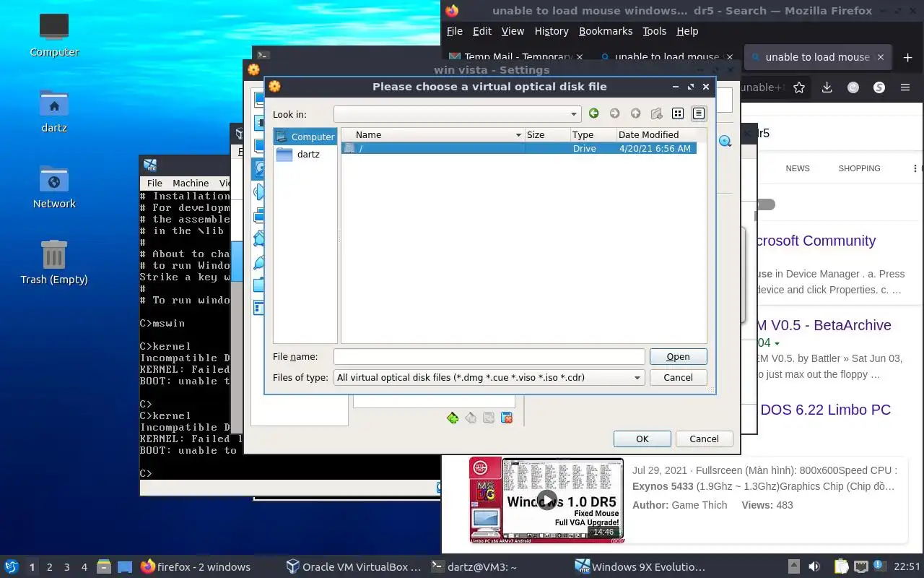The width and height of the screenshot is (924, 578).
Task: Open Firefox Help menu
Action: (x=687, y=31)
